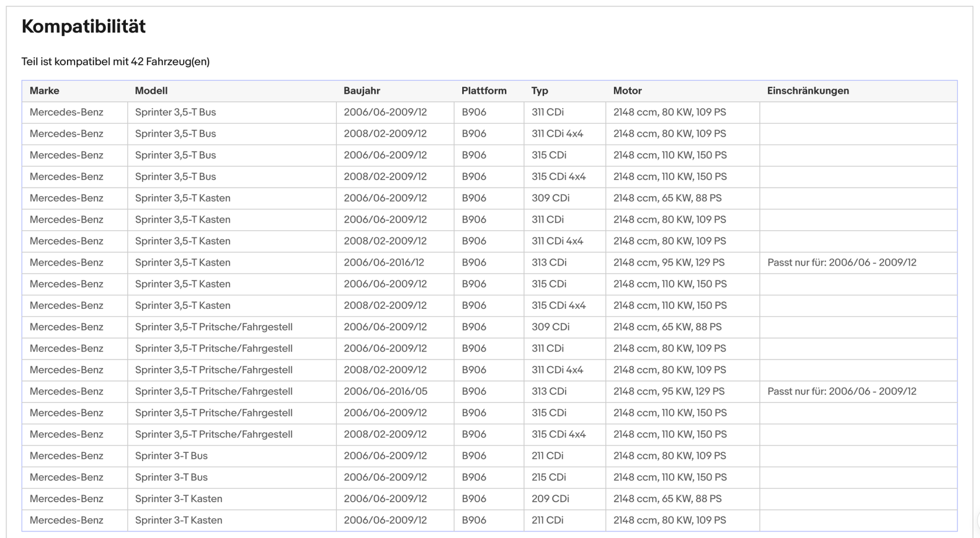Click 211 CDi in Sprinter 3-T Bus row

tap(547, 456)
